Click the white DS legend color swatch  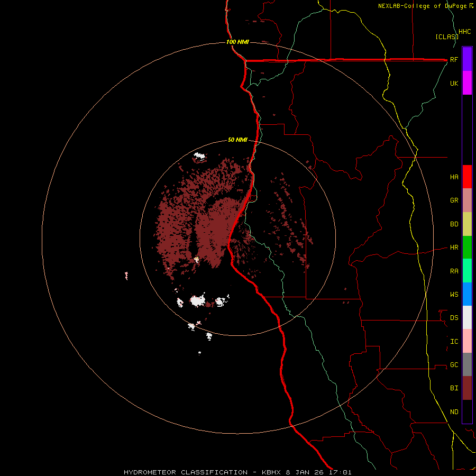tap(467, 317)
